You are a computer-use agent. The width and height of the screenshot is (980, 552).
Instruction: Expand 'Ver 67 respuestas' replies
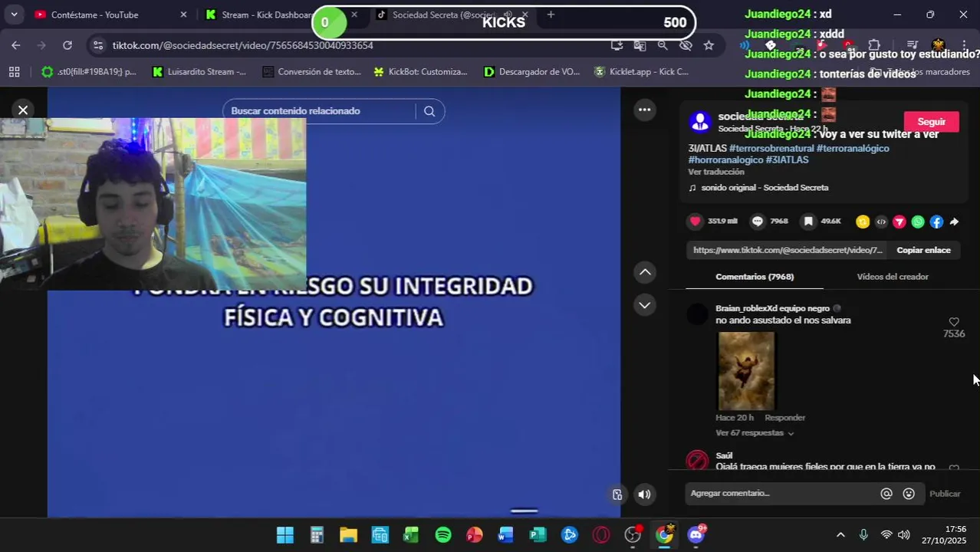(755, 433)
